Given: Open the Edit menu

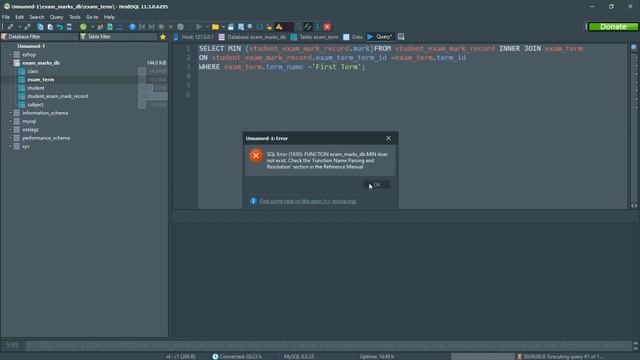Looking at the screenshot, I should 20,17.
